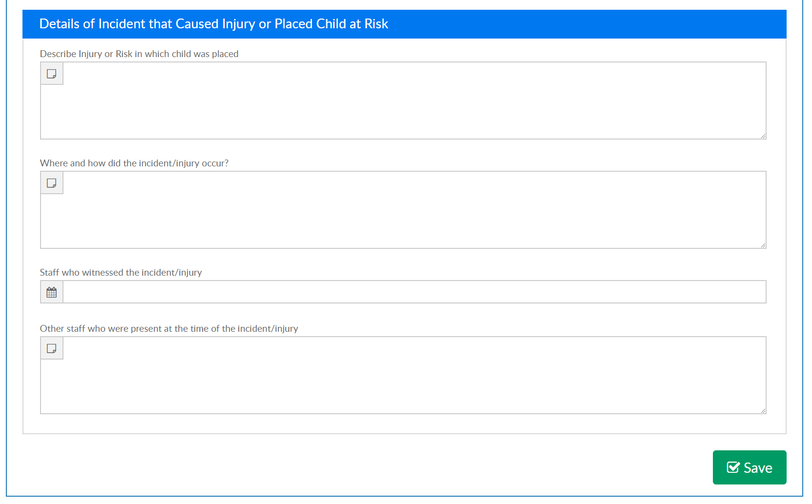Click the Where and how did incident occur label

134,163
